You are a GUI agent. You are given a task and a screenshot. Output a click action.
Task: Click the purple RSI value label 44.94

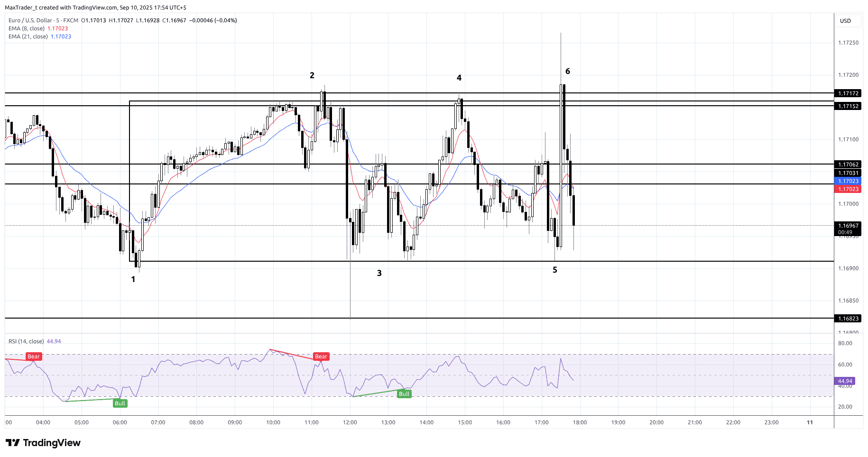[845, 381]
